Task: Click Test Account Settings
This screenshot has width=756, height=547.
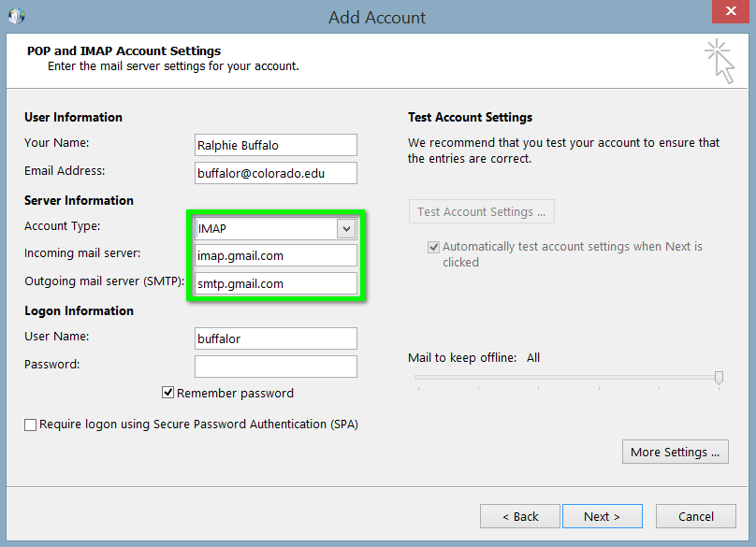Action: pyautogui.click(x=481, y=211)
